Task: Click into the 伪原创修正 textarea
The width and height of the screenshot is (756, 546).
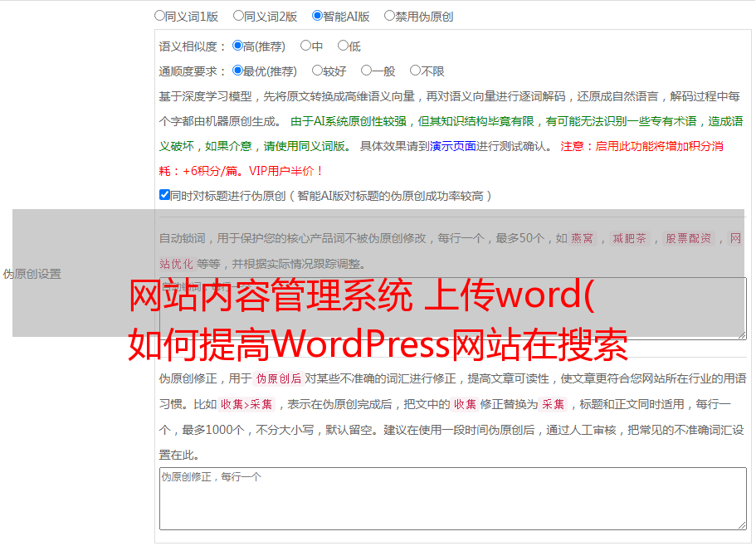Action: (453, 499)
